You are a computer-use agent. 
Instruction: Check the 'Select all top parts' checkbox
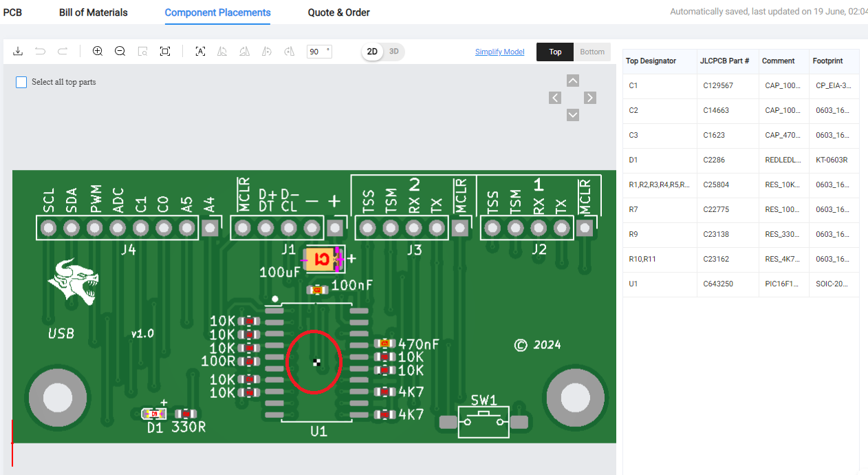[x=21, y=82]
